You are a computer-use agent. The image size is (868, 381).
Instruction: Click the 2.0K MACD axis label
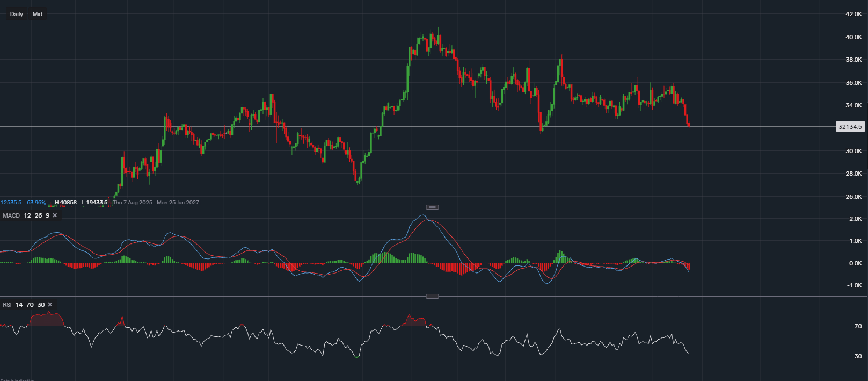(x=856, y=219)
